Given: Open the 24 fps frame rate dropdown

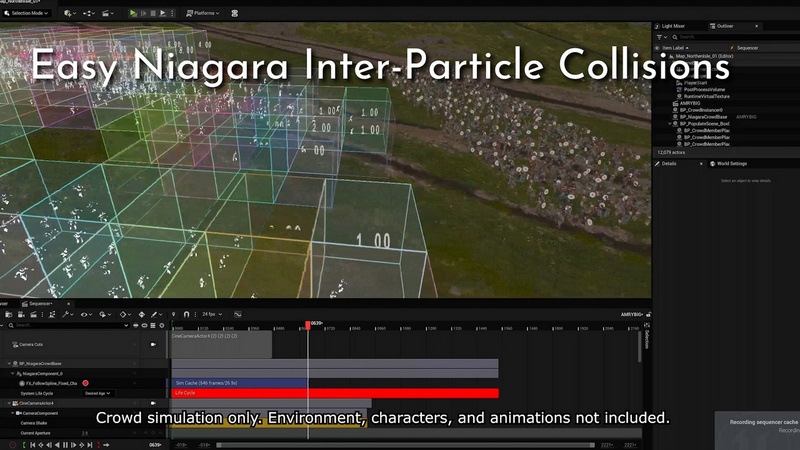Looking at the screenshot, I should [213, 314].
